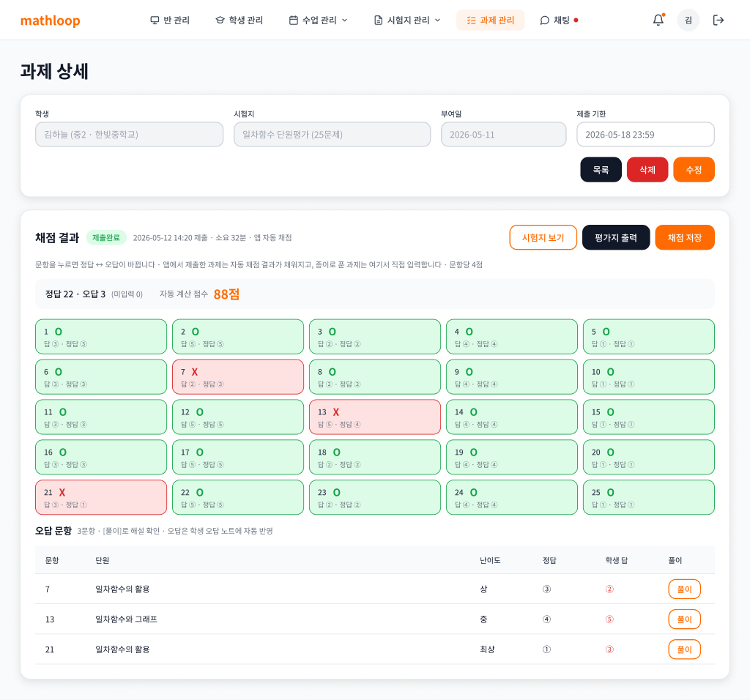Screen dimensions: 750x700
Task: Open 반 관리 menu
Action: (x=170, y=20)
